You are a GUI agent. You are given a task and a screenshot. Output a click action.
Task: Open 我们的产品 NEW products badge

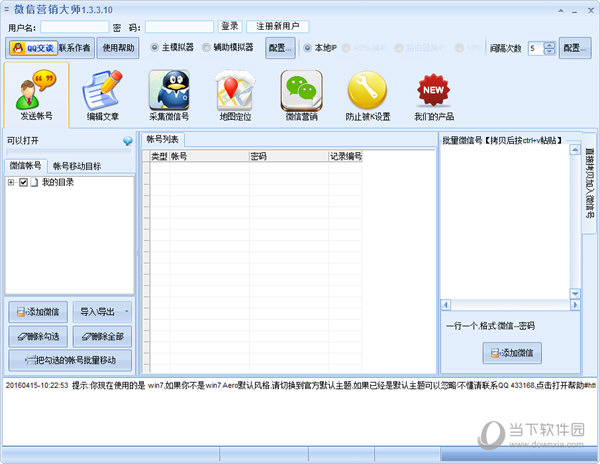(x=434, y=95)
